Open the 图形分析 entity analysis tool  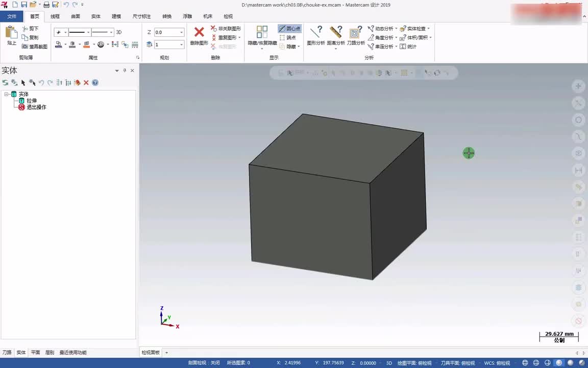coord(316,36)
